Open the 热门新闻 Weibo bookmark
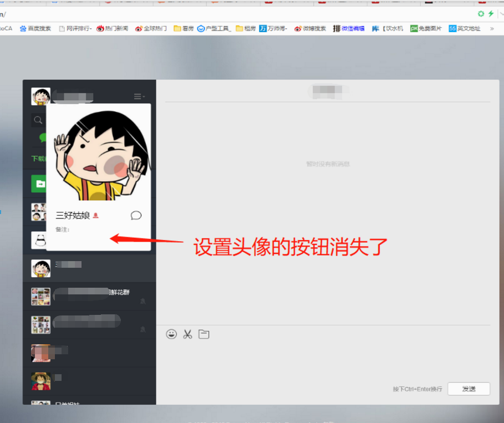Image resolution: width=504 pixels, height=423 pixels. click(113, 29)
